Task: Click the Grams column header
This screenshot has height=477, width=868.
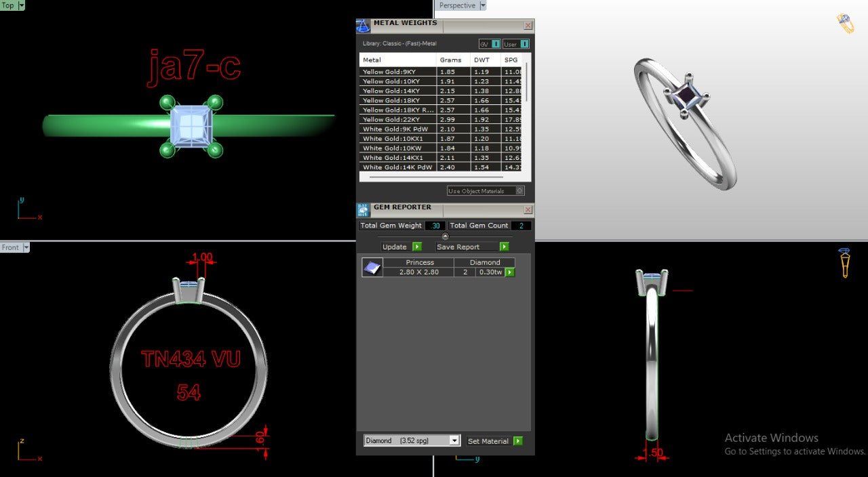Action: coord(454,60)
